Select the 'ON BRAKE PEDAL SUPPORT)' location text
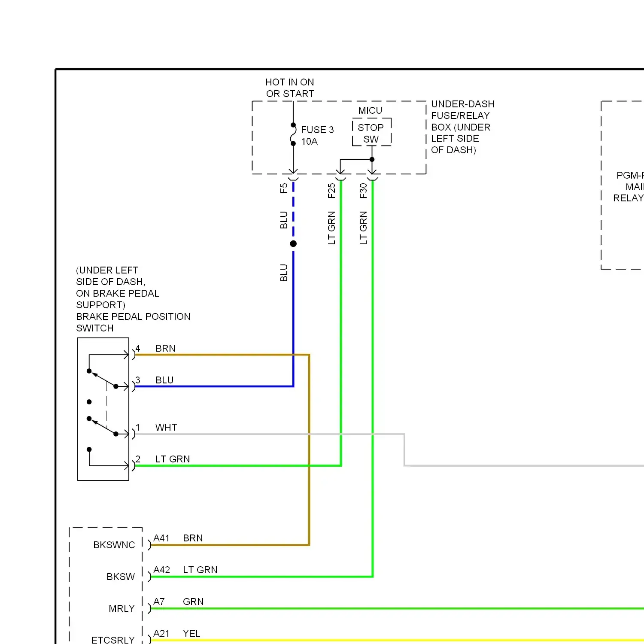 [x=117, y=299]
